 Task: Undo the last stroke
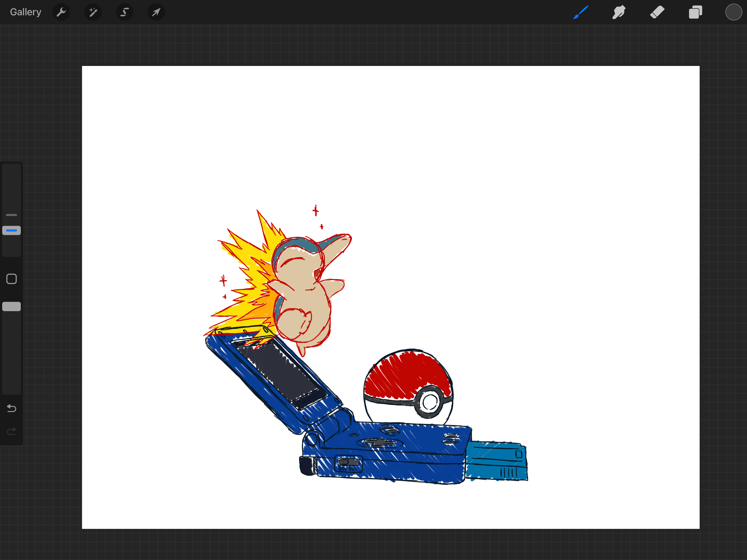[x=11, y=408]
